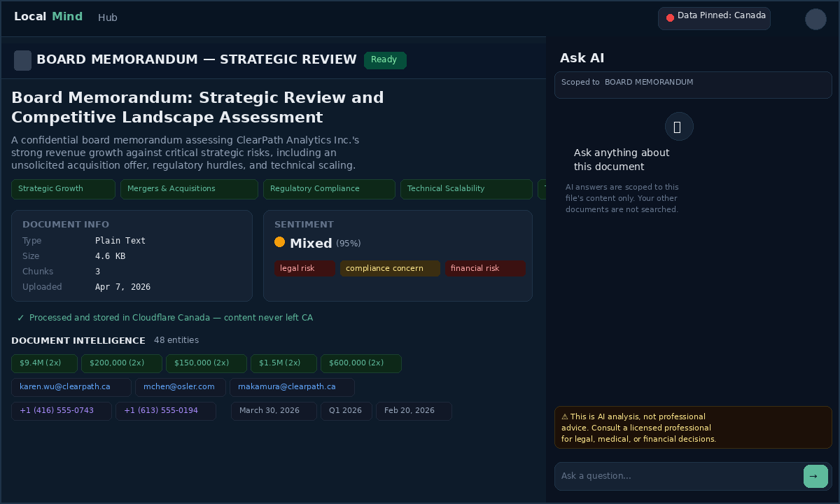840x504 pixels.
Task: Click the document file icon beside the title
Action: (x=22, y=60)
